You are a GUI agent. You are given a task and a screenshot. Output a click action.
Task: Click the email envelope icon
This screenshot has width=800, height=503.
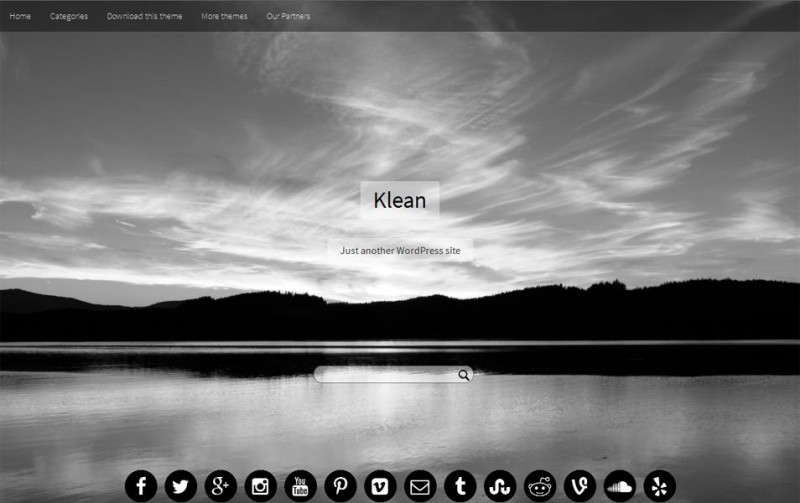coord(420,486)
